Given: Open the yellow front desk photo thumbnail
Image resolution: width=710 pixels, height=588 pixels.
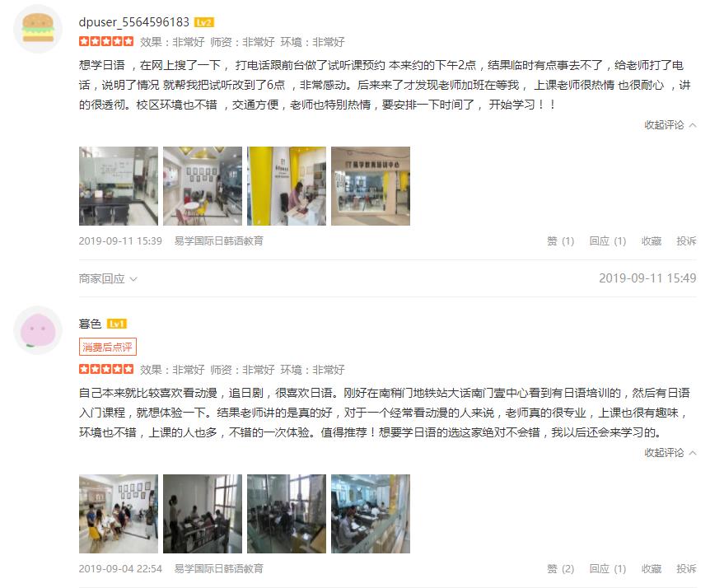Looking at the screenshot, I should click(287, 186).
